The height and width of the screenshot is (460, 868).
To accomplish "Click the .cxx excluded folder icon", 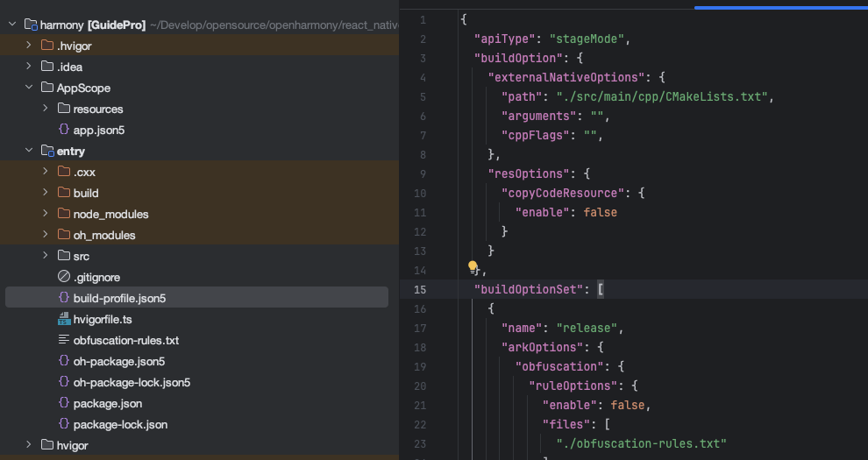I will point(64,172).
